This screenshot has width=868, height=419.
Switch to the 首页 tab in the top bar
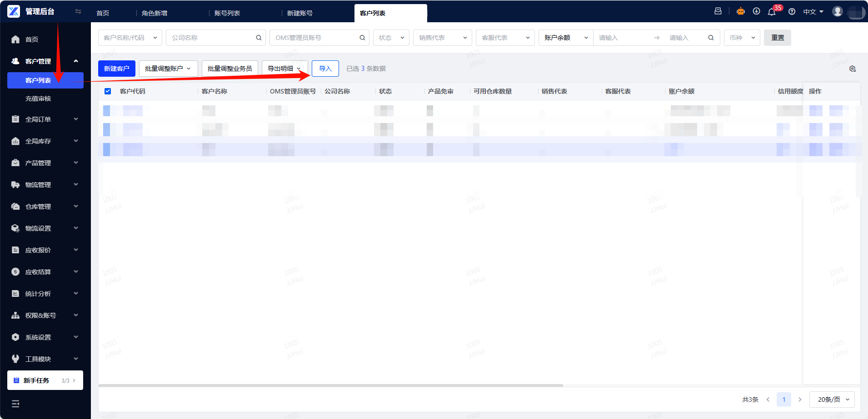coord(103,13)
